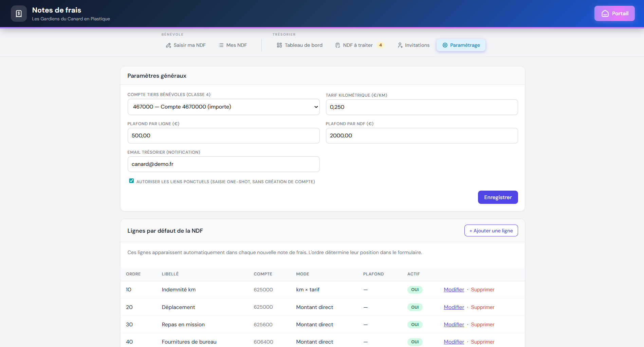Image resolution: width=644 pixels, height=347 pixels.
Task: Click the list icon beside Mes NDF
Action: 221,45
